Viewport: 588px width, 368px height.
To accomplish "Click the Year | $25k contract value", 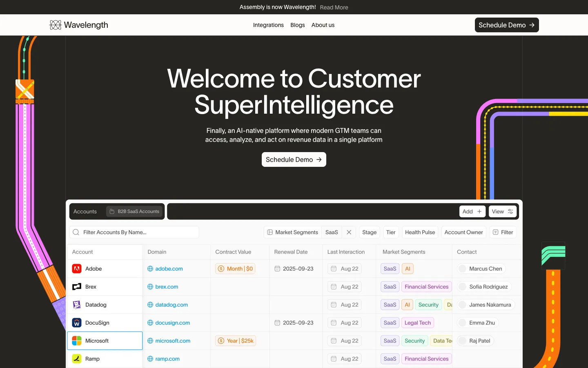I will pyautogui.click(x=236, y=341).
